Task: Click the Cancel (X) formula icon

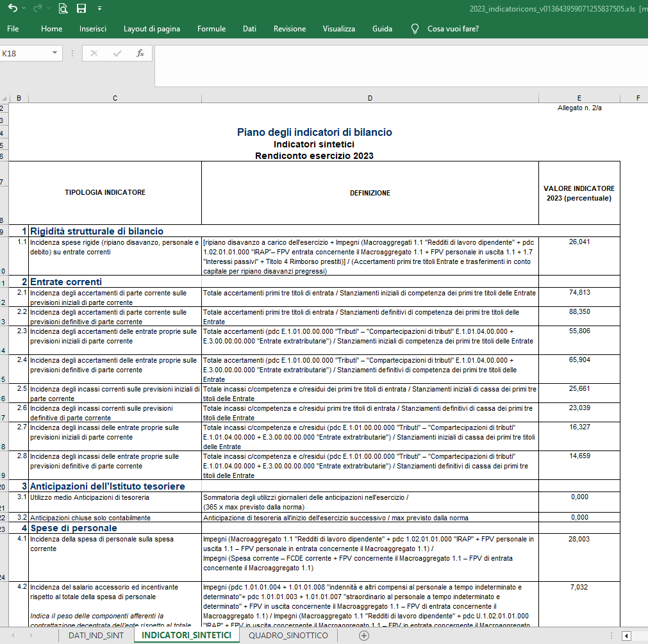Action: pos(94,53)
